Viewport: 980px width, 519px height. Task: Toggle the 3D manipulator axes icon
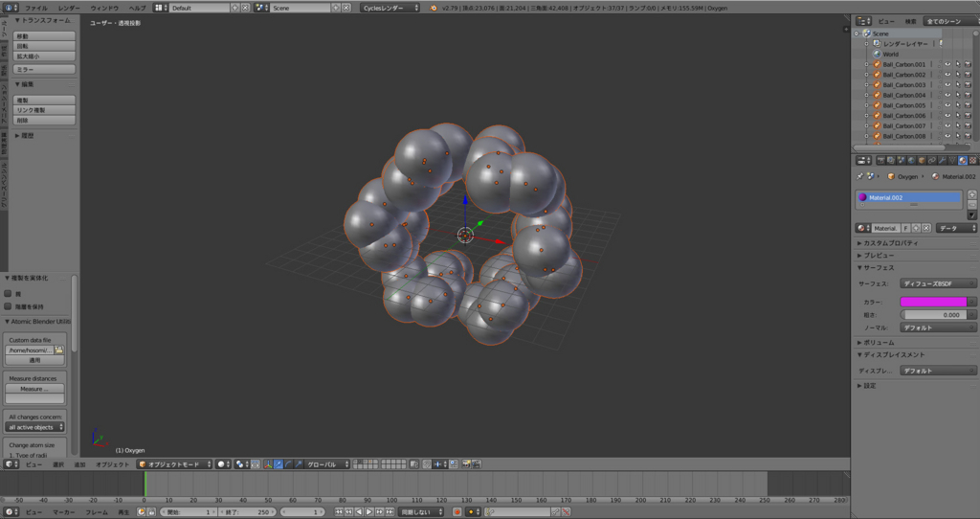tap(268, 464)
